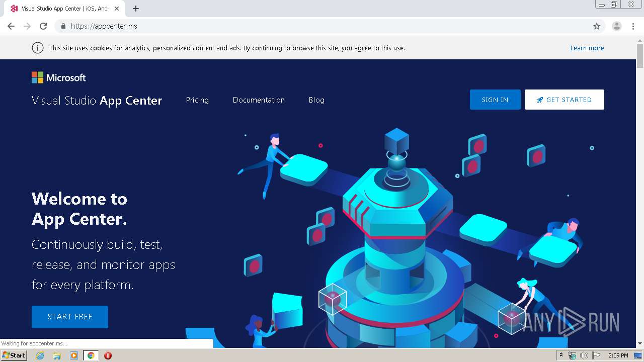Click the volume speaker tray icon
The image size is (644, 362).
584,355
